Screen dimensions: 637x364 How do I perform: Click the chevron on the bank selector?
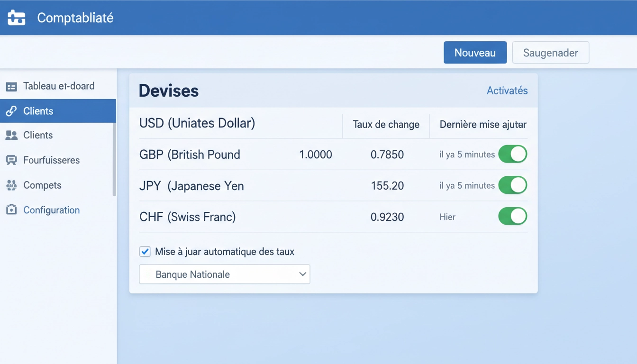302,274
